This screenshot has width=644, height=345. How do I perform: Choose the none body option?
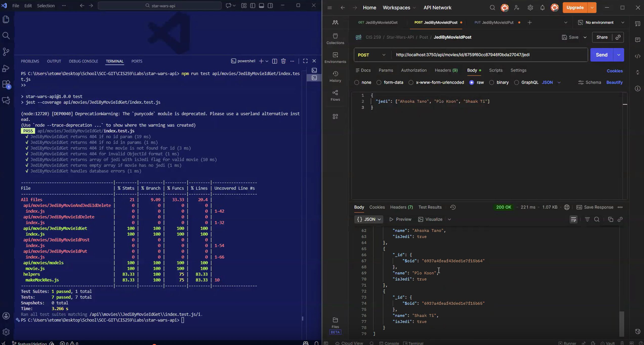[x=357, y=82]
